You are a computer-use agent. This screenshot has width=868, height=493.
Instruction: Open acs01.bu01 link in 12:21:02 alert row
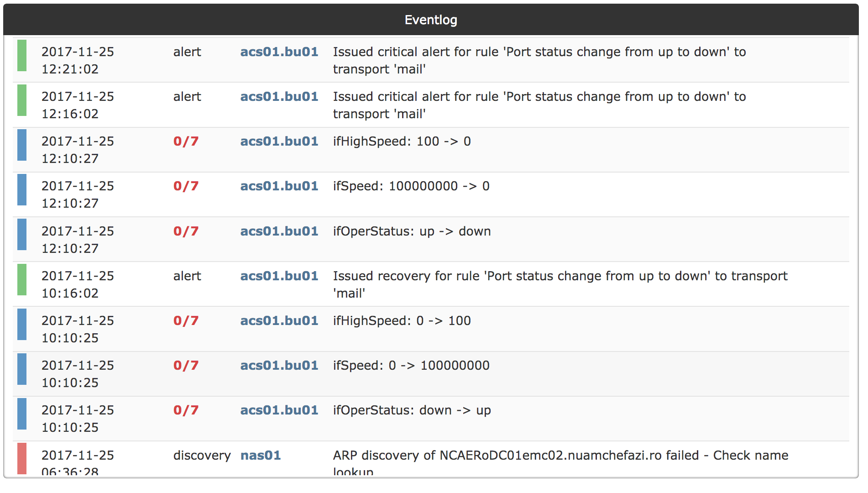pos(279,52)
